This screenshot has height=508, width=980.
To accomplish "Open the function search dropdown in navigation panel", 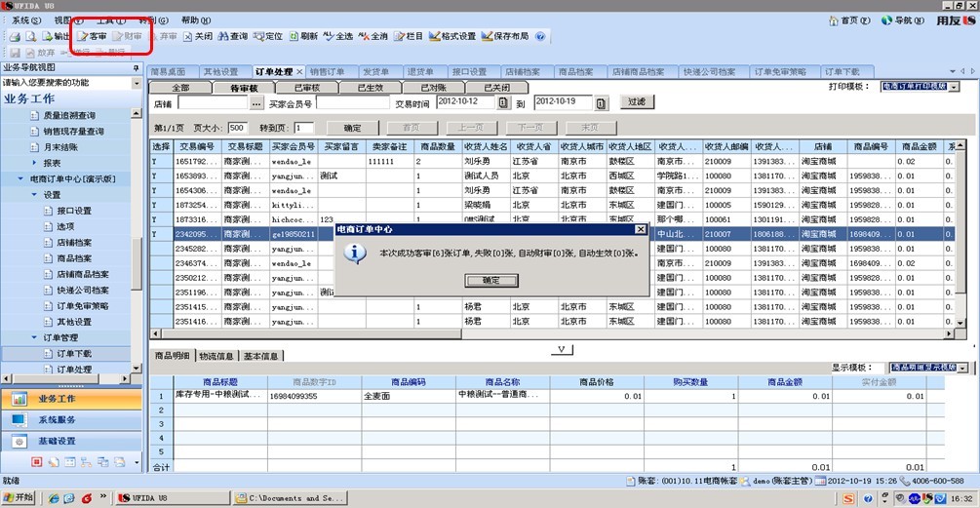I will [x=137, y=83].
